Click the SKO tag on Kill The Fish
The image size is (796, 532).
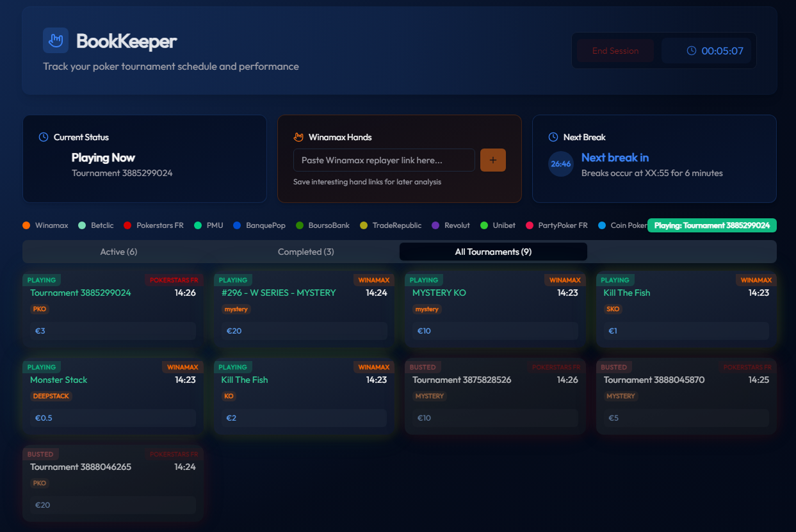[613, 309]
